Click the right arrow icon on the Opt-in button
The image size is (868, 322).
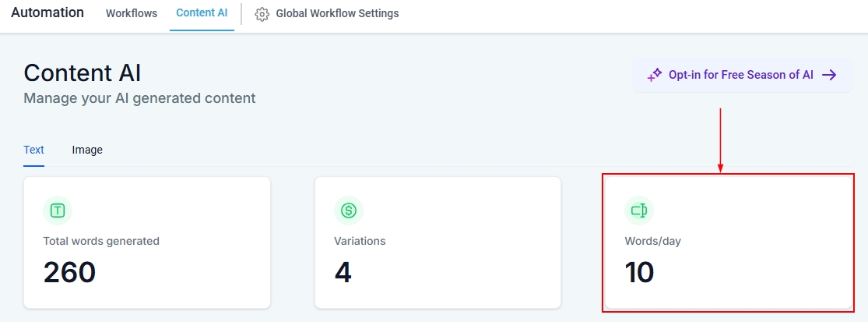pos(830,75)
